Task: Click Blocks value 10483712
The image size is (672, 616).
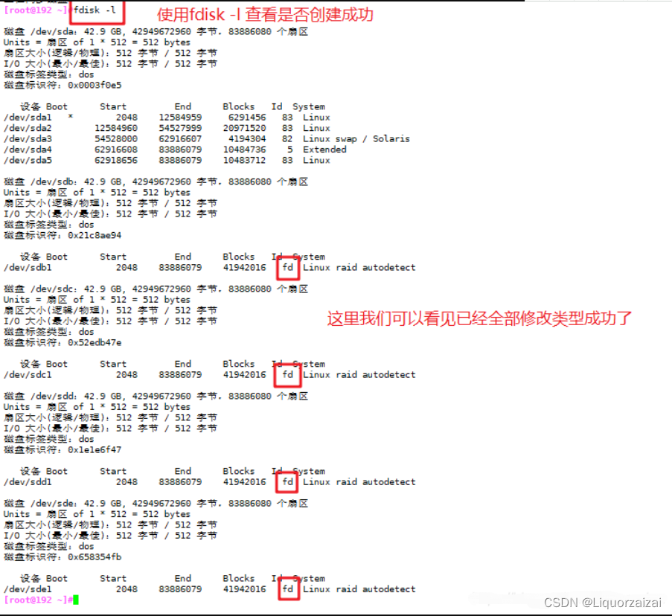Action: pos(244,160)
